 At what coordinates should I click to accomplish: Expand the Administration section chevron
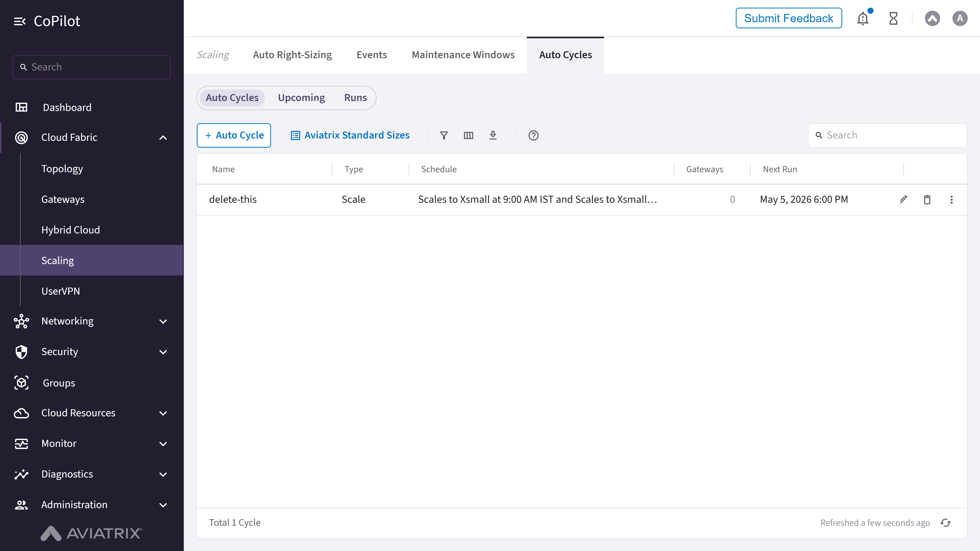tap(163, 505)
